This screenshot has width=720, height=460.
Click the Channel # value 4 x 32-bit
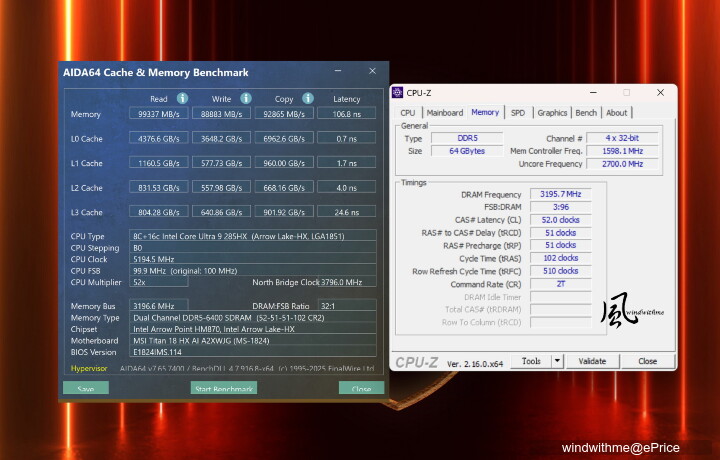tap(622, 138)
